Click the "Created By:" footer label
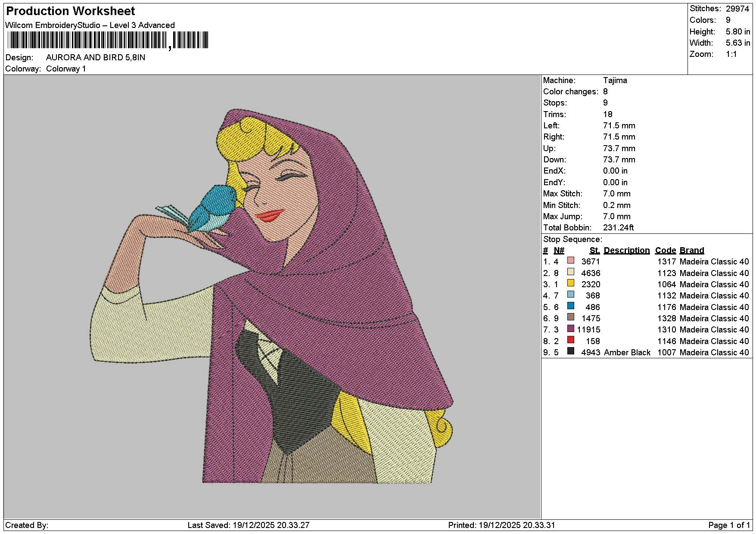Image resolution: width=756 pixels, height=534 pixels. (27, 525)
